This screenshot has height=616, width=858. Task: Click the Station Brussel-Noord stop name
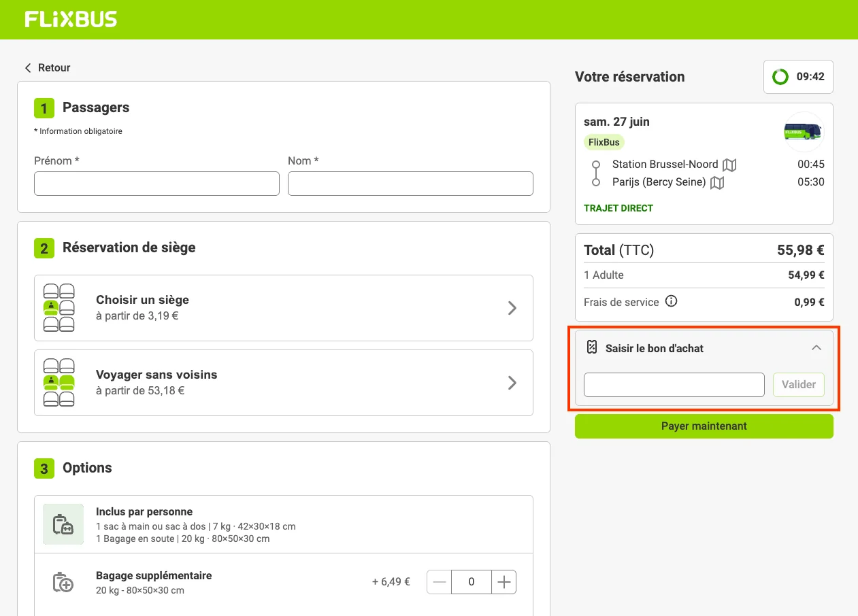coord(665,165)
